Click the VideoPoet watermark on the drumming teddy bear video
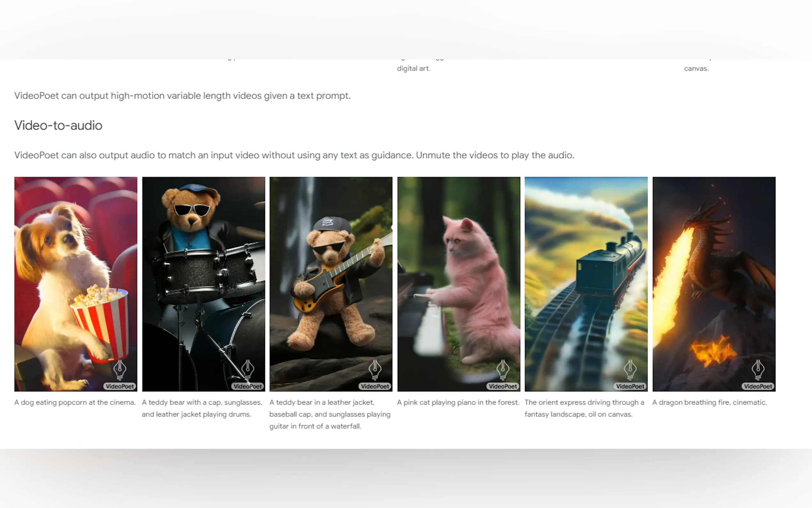The image size is (812, 508). (248, 386)
